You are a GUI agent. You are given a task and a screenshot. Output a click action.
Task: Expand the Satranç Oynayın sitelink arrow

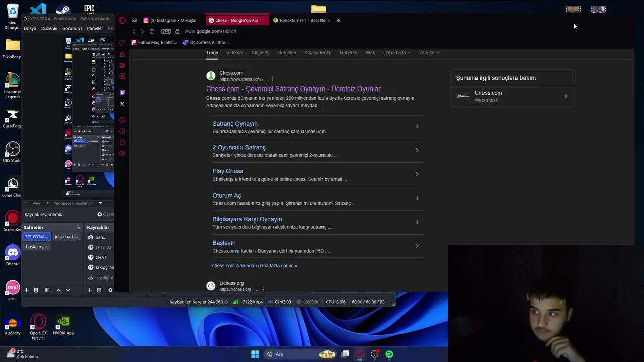coord(417,126)
